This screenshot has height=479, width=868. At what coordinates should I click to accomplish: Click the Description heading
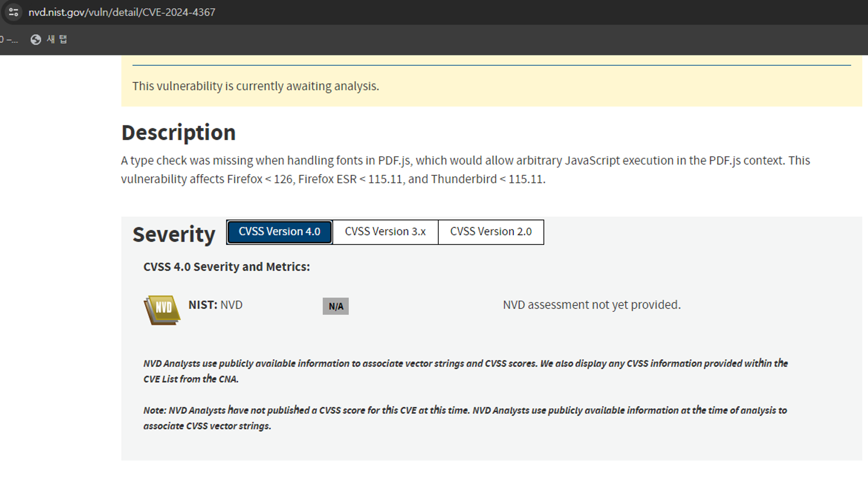tap(178, 132)
